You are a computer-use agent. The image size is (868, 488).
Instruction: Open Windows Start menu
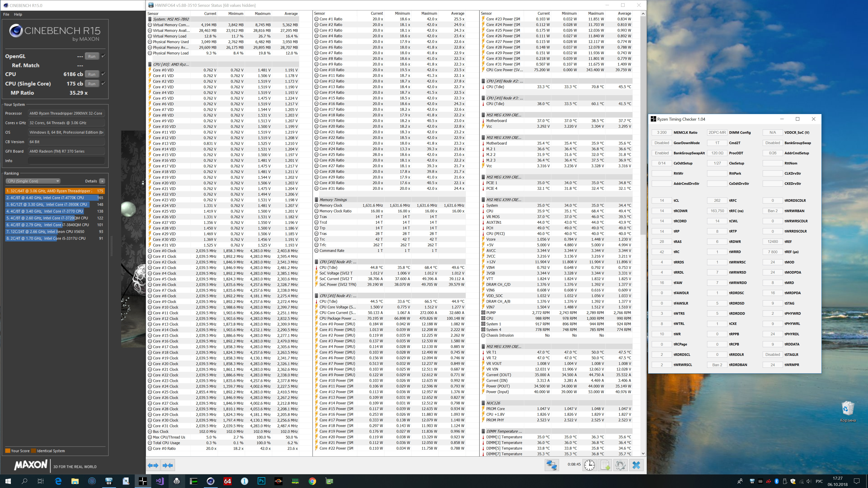8,481
